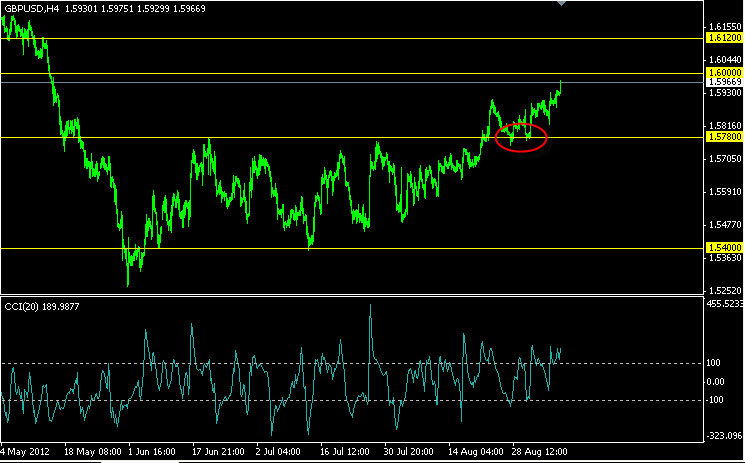This screenshot has height=463, width=745.
Task: Click the 28 Aug 12:00 time label
Action: pos(539,451)
